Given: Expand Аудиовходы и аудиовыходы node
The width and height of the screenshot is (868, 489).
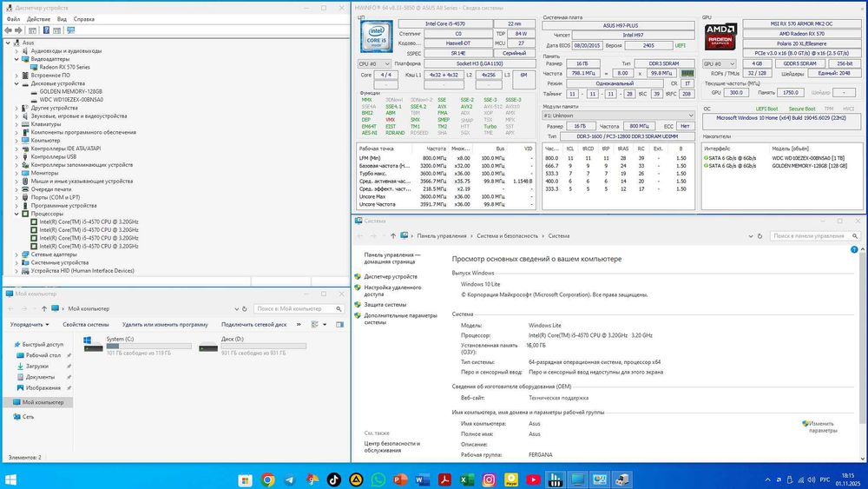Looking at the screenshot, I should 16,51.
